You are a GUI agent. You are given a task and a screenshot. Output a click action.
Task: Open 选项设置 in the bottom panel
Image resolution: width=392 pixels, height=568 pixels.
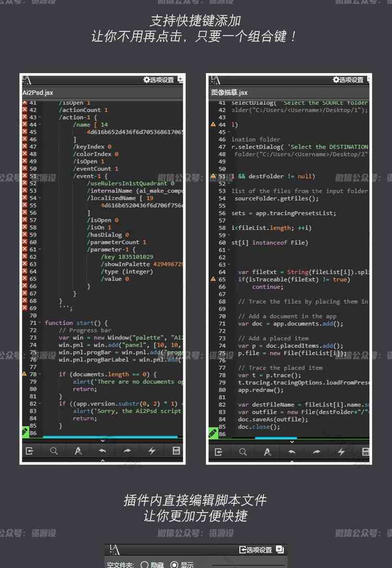[256, 550]
